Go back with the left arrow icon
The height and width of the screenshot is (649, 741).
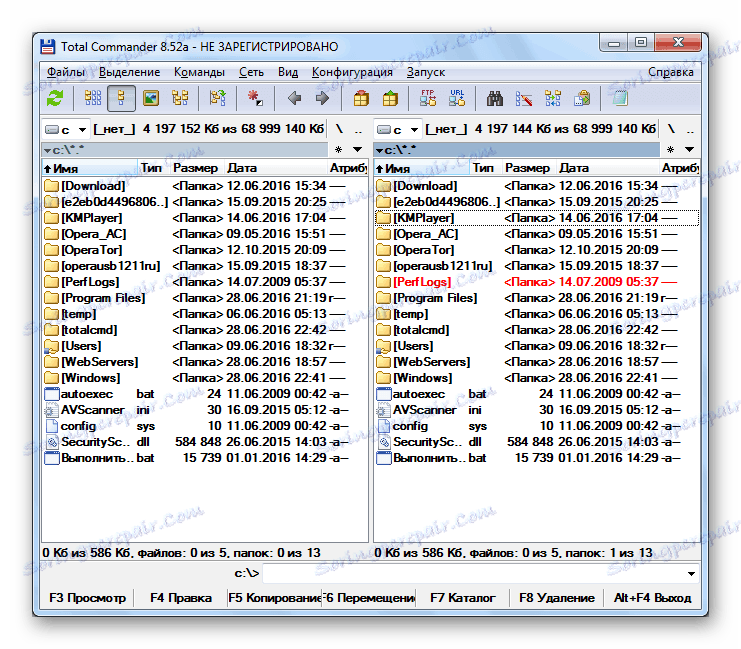click(x=294, y=98)
